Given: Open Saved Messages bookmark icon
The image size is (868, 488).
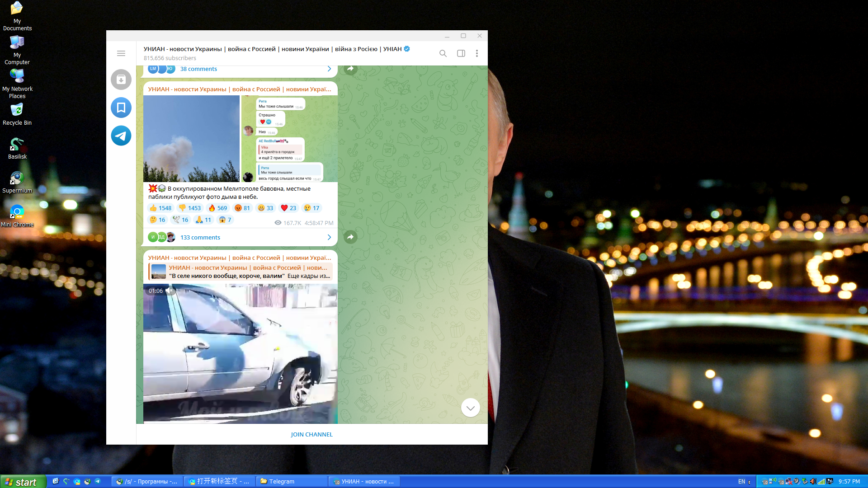Looking at the screenshot, I should (121, 108).
